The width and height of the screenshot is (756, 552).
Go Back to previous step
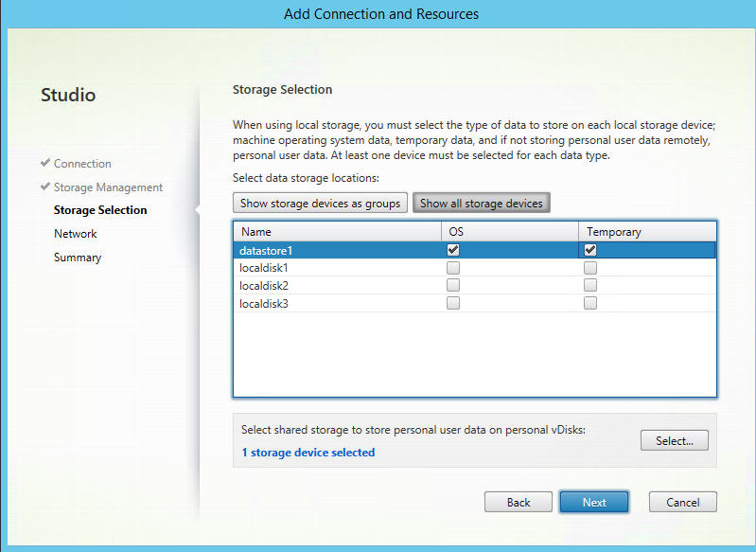[x=519, y=502]
